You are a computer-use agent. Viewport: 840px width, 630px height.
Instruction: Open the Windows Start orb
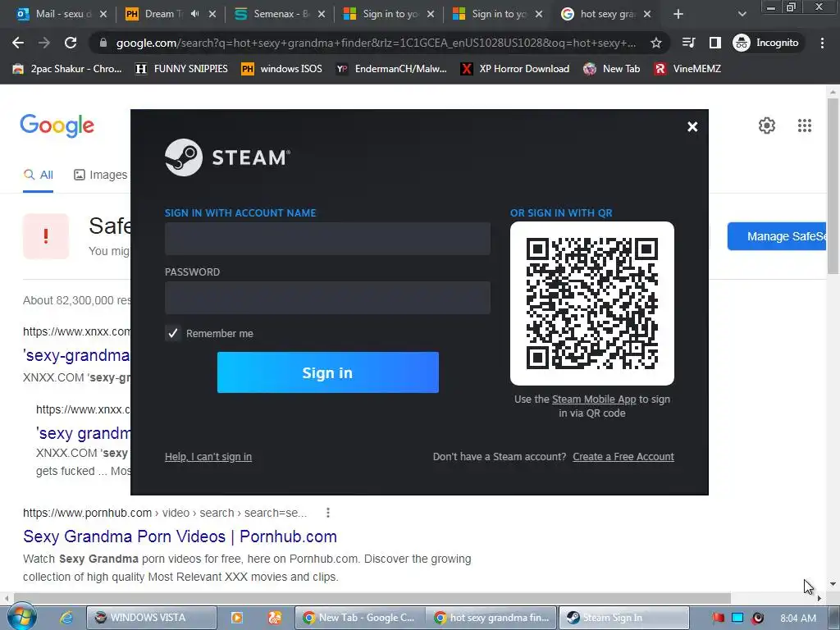[21, 617]
